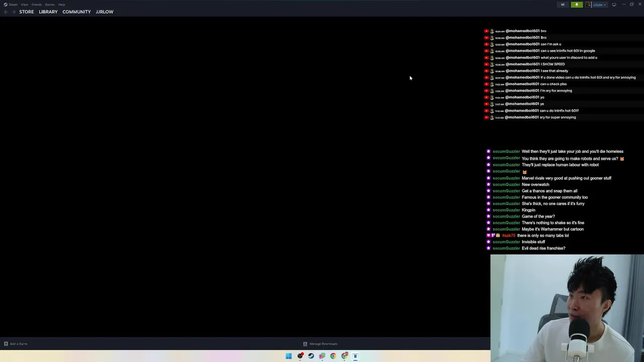Viewport: 644px width, 362px height.
Task: Open the Steam menu in the title bar
Action: coord(13,5)
